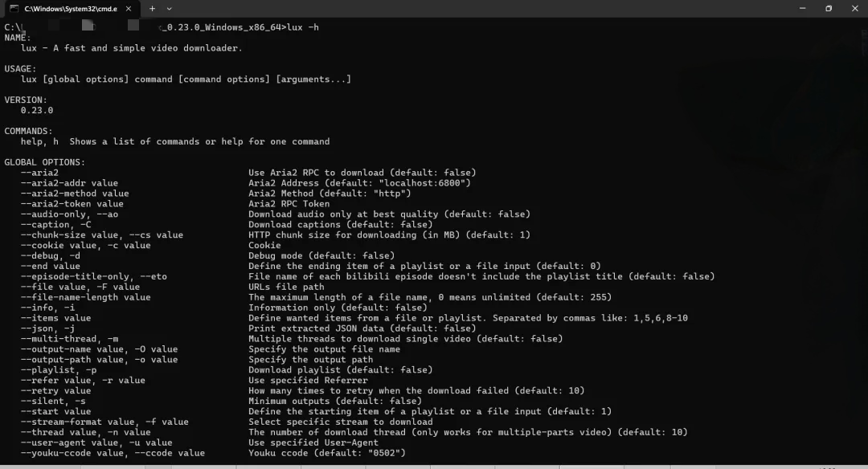
Task: Click the "--audio-only, --ao" option text
Action: coord(69,214)
